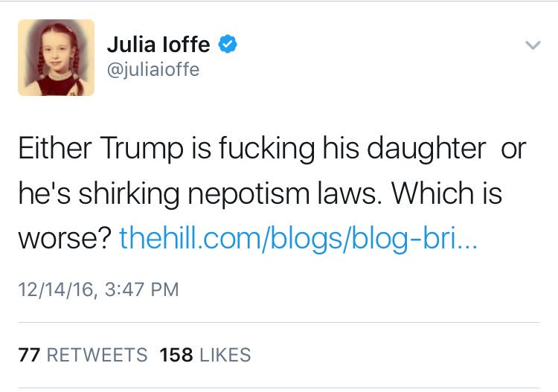Open the tweet options chevron menu
Viewport: 558px width, 392px height.
click(x=532, y=45)
